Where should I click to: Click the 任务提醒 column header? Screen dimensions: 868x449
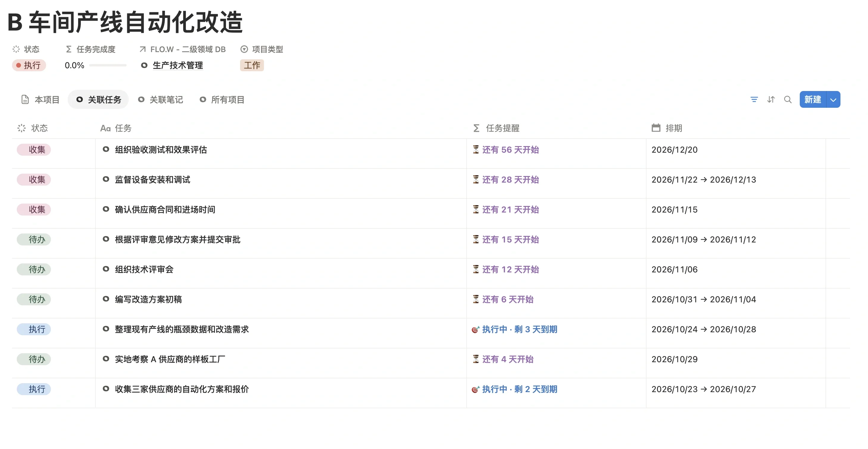[x=496, y=128]
